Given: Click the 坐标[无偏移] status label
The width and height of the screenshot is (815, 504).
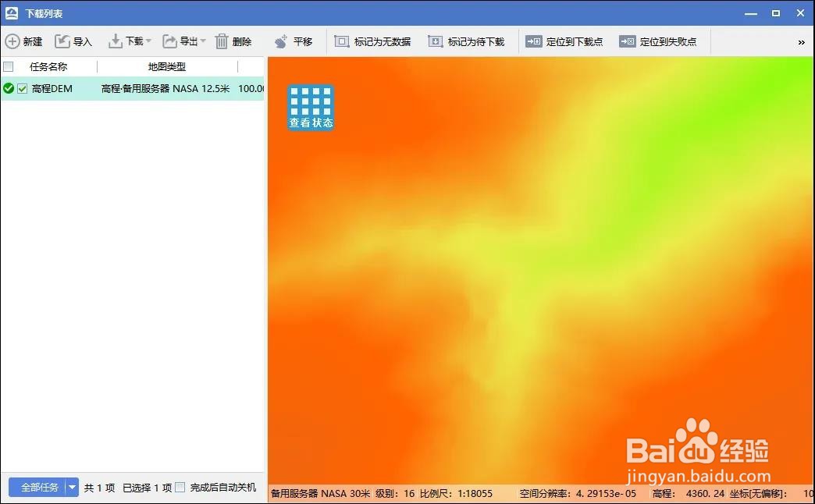Looking at the screenshot, I should (758, 494).
